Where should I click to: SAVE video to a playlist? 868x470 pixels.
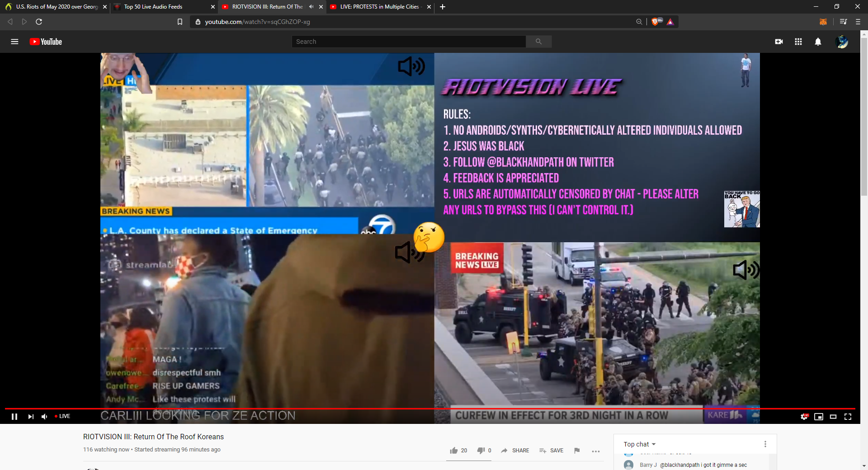pyautogui.click(x=551, y=451)
